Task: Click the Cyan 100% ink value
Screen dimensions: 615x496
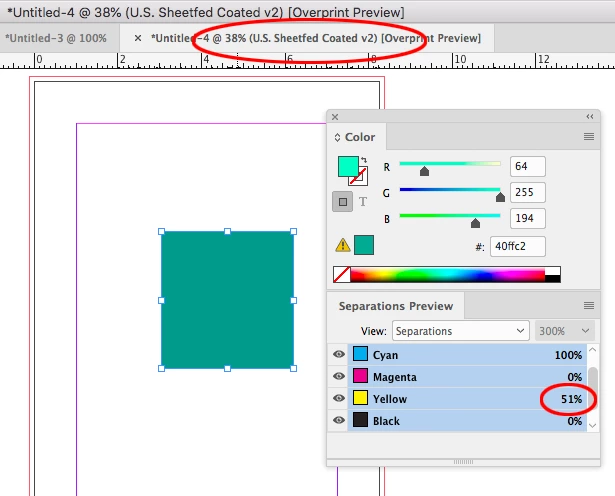Action: [x=568, y=355]
